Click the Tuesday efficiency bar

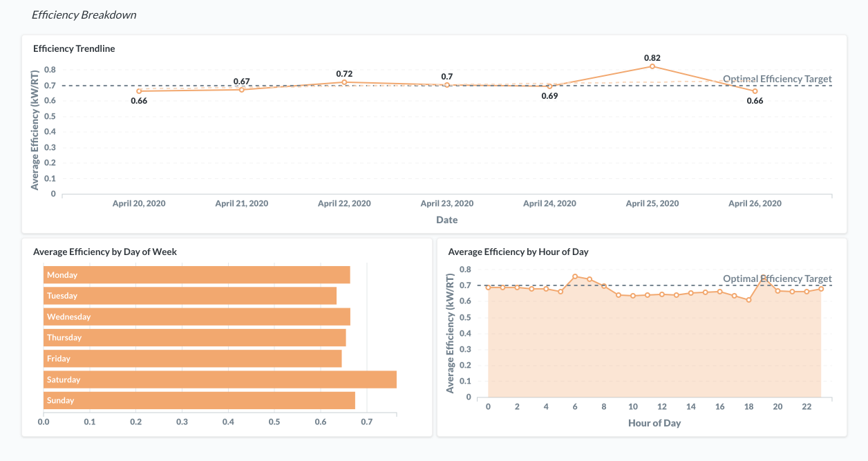(189, 296)
